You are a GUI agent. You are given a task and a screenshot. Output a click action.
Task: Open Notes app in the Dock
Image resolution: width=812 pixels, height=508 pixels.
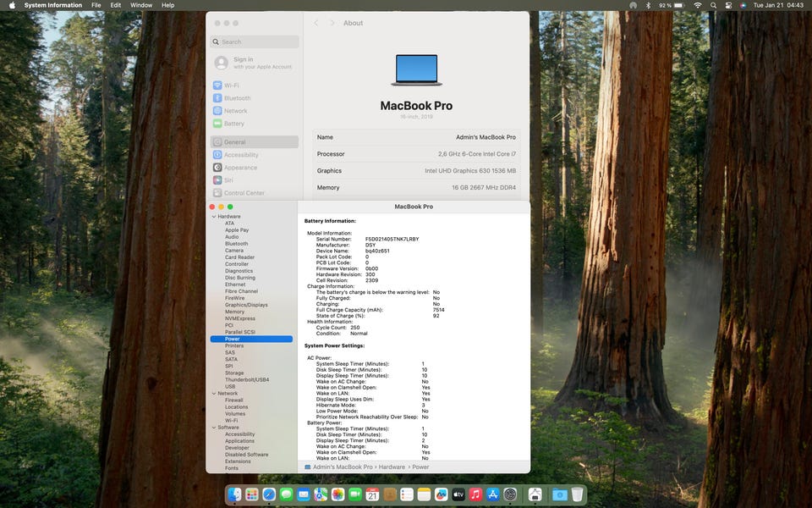pos(424,494)
